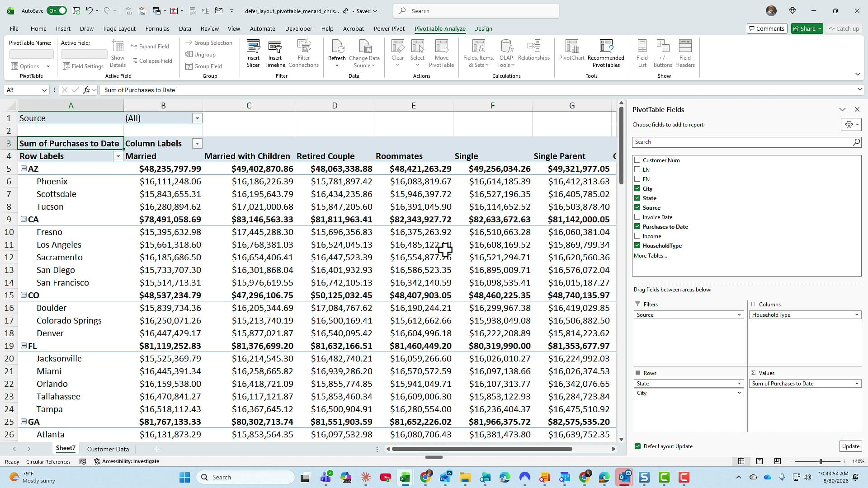Image resolution: width=868 pixels, height=488 pixels.
Task: Uncheck the City field
Action: pos(637,188)
